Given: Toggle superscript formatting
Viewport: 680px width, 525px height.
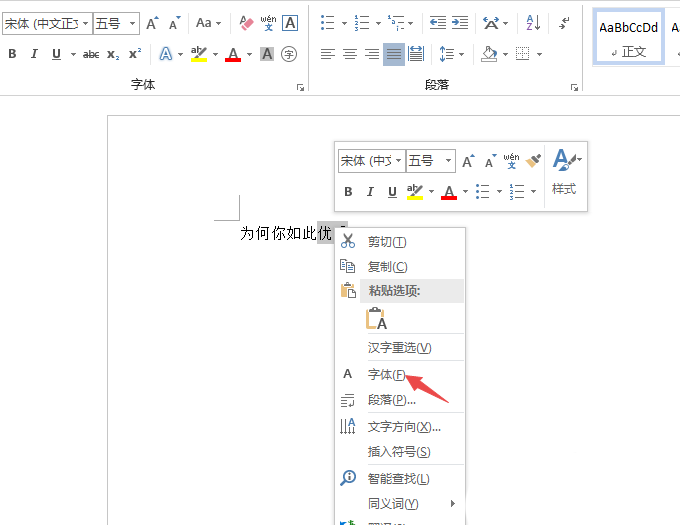Looking at the screenshot, I should click(x=135, y=54).
